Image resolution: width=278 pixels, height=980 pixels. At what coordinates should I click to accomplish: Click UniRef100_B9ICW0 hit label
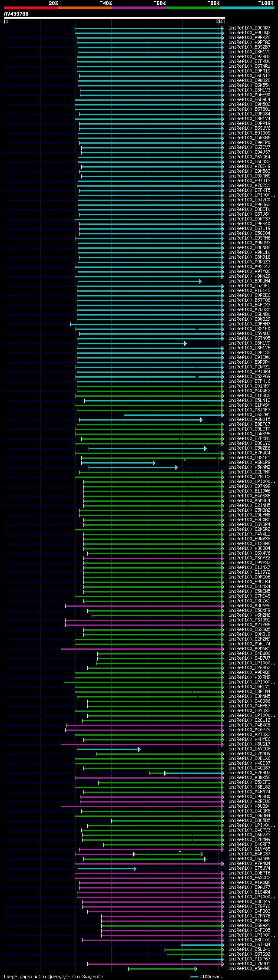249,357
